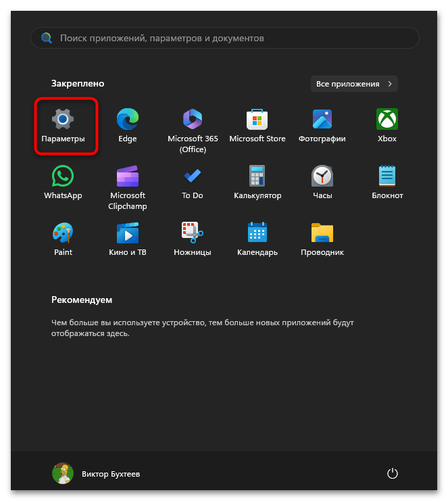This screenshot has height=501, width=448.
Task: Open Paint from pinned apps
Action: click(64, 239)
